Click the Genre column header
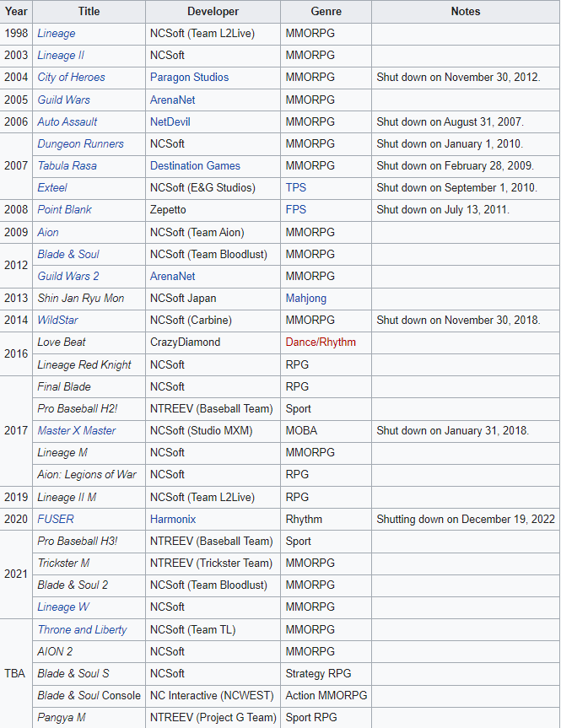 click(x=326, y=11)
